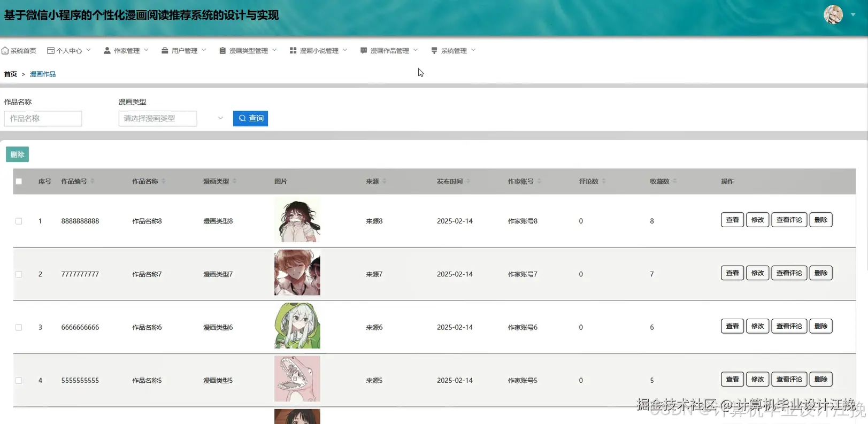Click the blue 查询 search button
This screenshot has height=424, width=868.
point(250,118)
